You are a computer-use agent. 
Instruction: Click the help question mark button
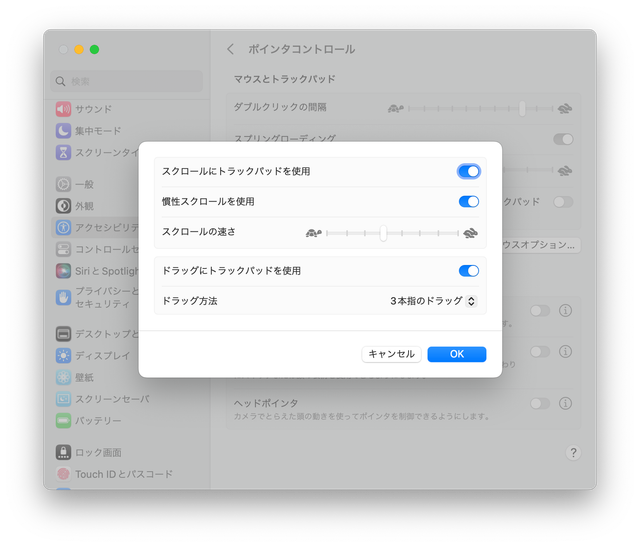[573, 453]
